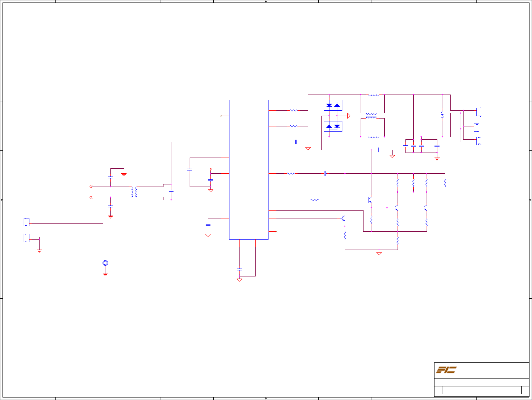Select the upper off-page double-arrow port

[x=91, y=187]
